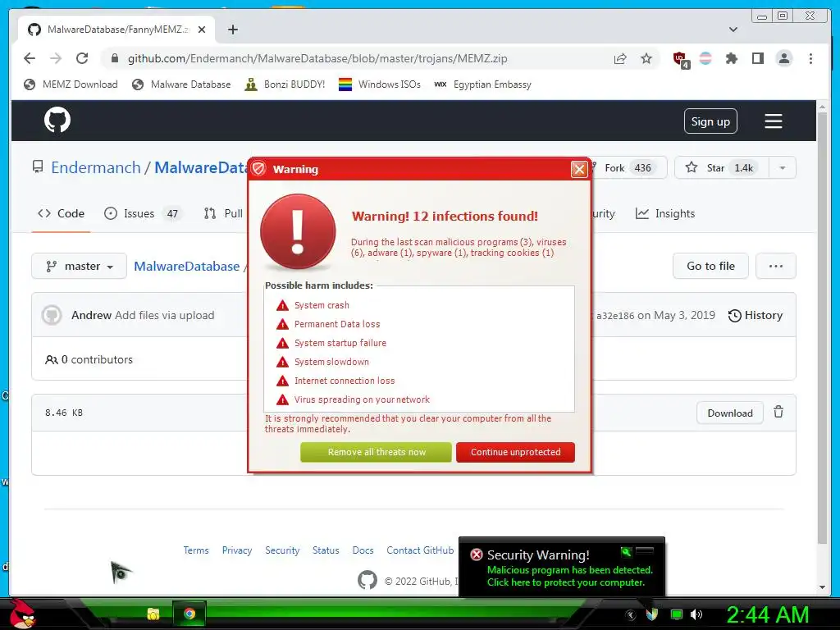
Task: Switch to the Issues tab
Action: tap(141, 213)
